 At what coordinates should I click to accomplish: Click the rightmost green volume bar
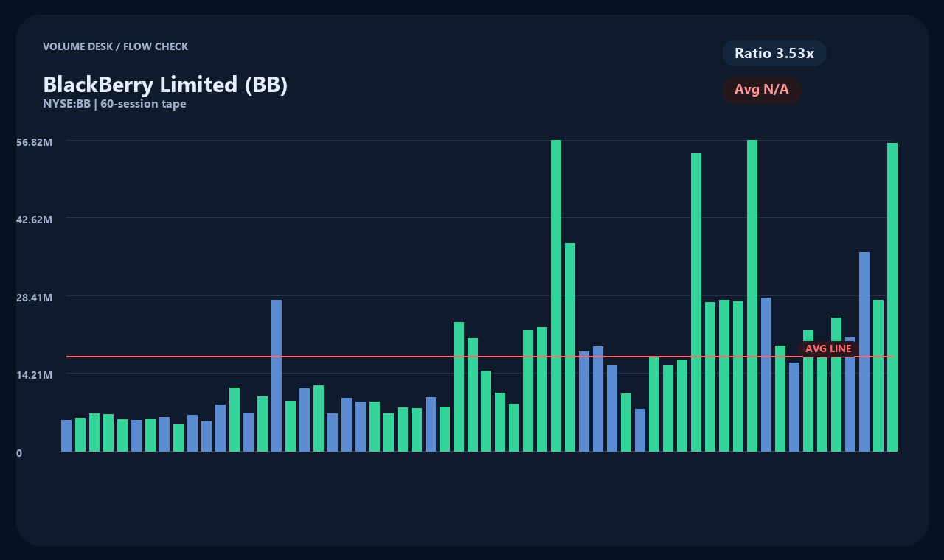pos(892,297)
